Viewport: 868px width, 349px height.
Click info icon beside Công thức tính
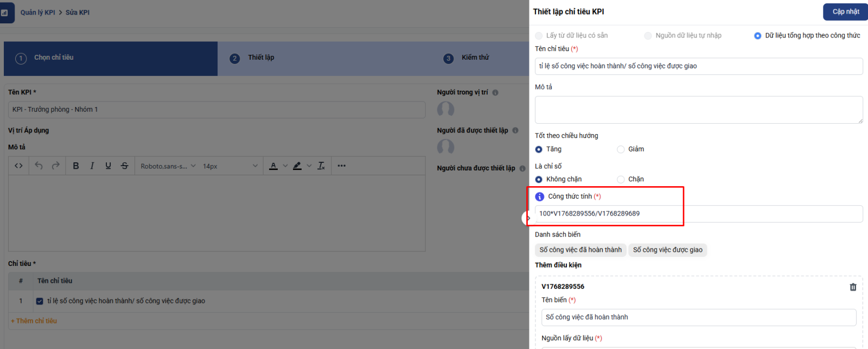pos(539,196)
